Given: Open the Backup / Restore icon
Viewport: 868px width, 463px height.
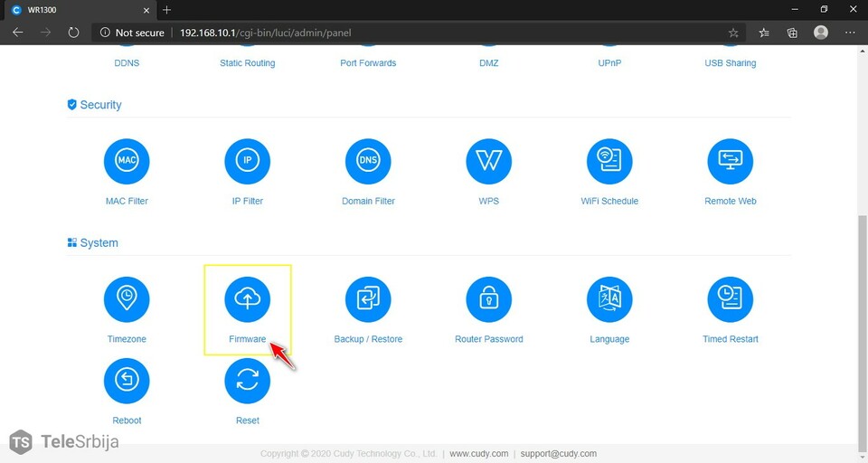Looking at the screenshot, I should coord(368,299).
